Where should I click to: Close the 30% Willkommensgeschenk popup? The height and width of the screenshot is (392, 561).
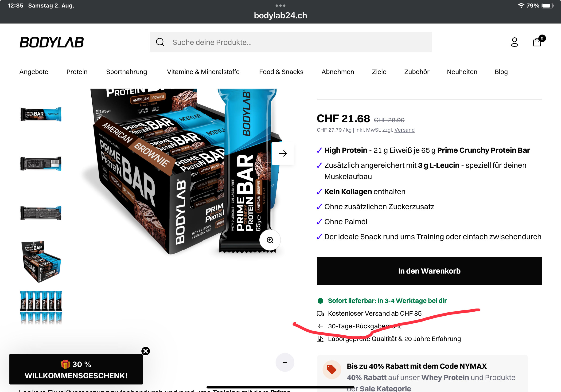[146, 351]
